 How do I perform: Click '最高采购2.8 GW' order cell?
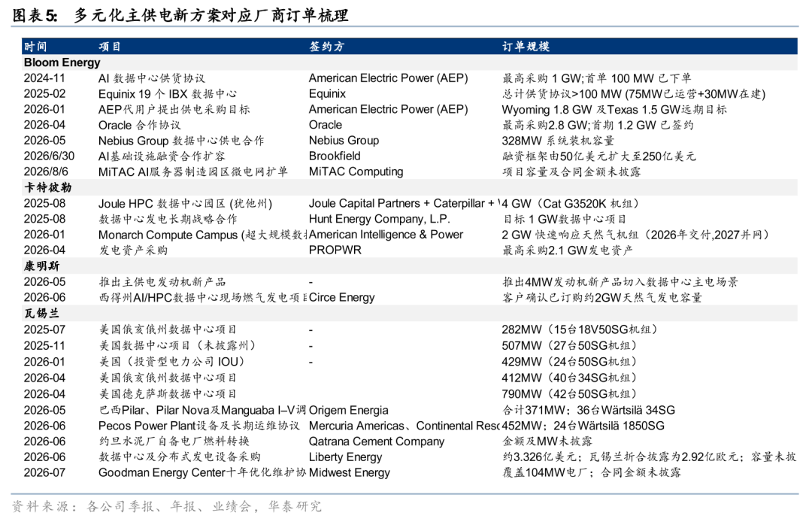click(598, 125)
